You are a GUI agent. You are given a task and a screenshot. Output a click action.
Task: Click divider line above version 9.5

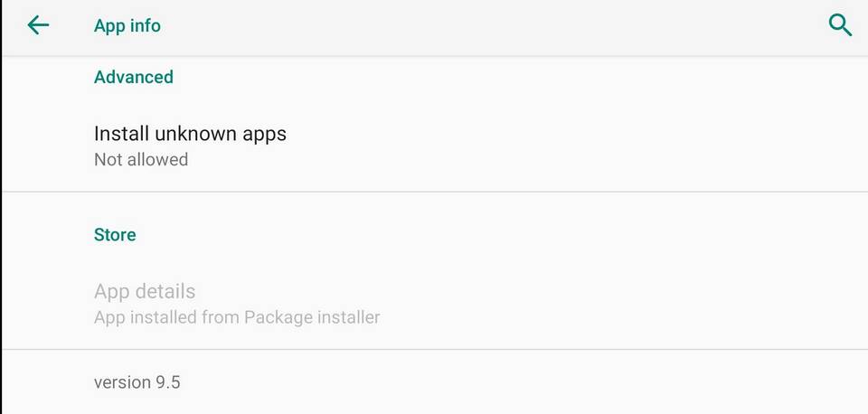click(435, 349)
